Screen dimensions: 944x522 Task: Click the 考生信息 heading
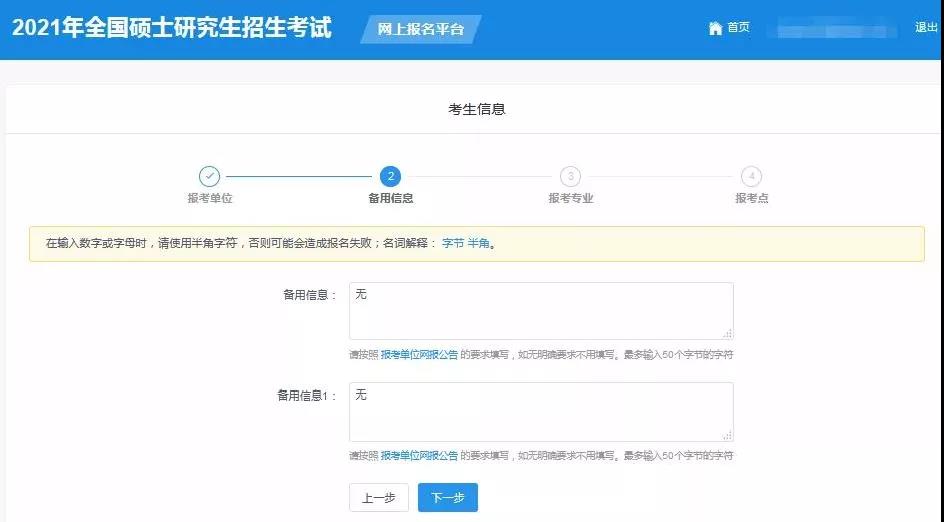click(x=477, y=110)
